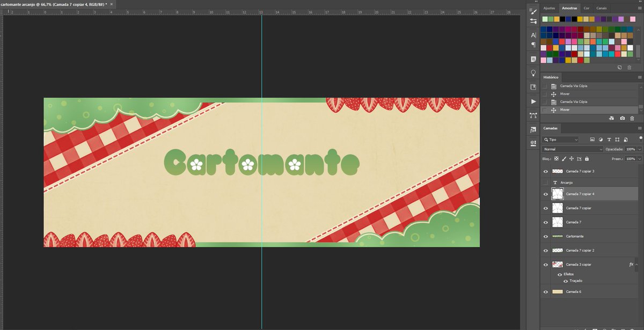
Task: Open the Tipo layer filter dropdown
Action: tap(560, 140)
